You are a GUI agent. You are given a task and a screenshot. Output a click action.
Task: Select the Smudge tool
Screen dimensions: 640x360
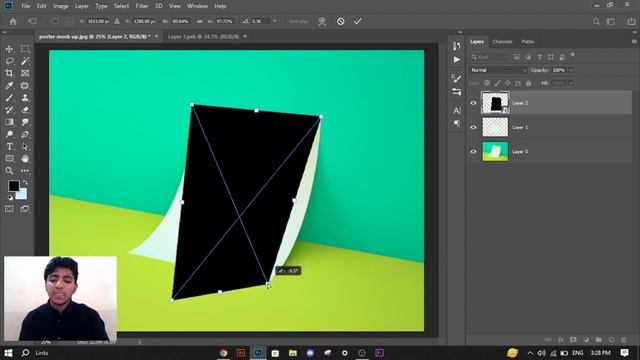25,122
